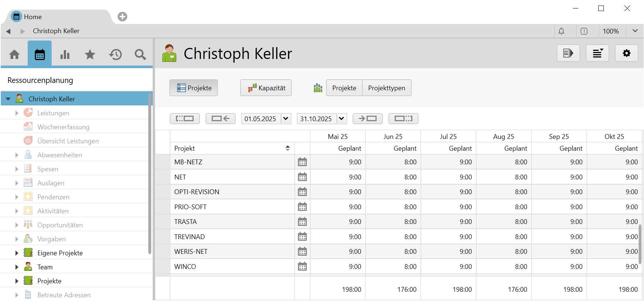Viewport: 644px width, 301px height.
Task: Open notifications bell icon
Action: coord(561,31)
